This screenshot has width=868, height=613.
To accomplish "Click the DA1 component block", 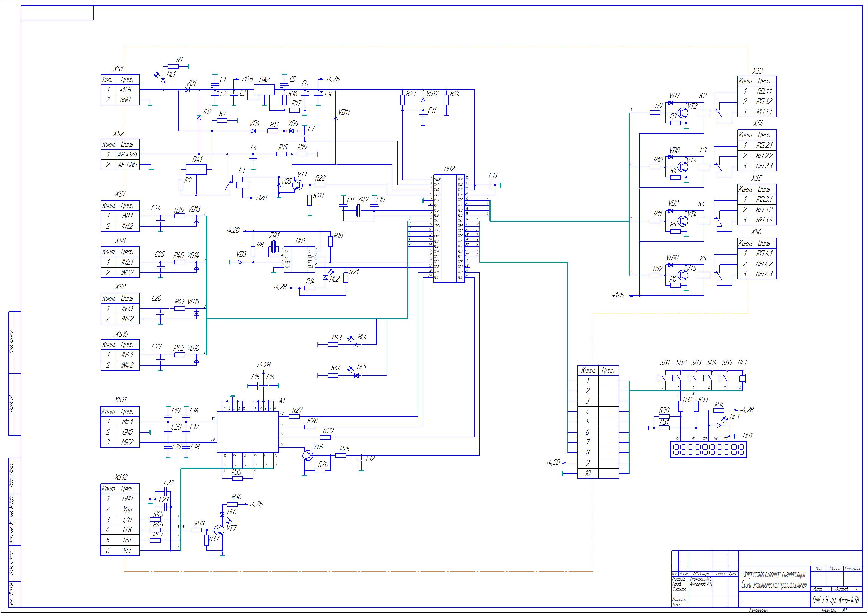I will (x=196, y=170).
